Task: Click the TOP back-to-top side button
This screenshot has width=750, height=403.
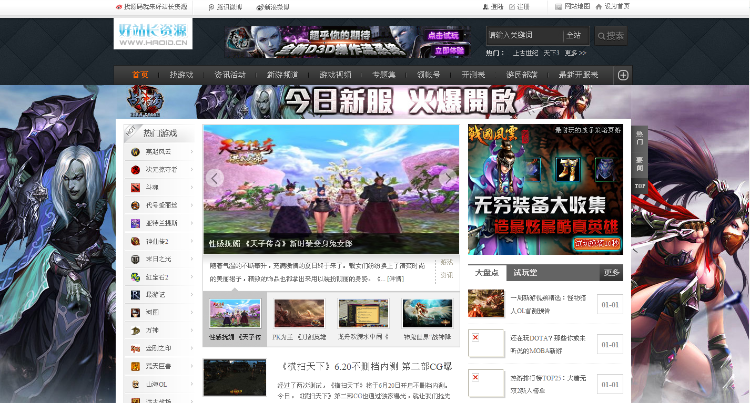Action: (x=640, y=185)
